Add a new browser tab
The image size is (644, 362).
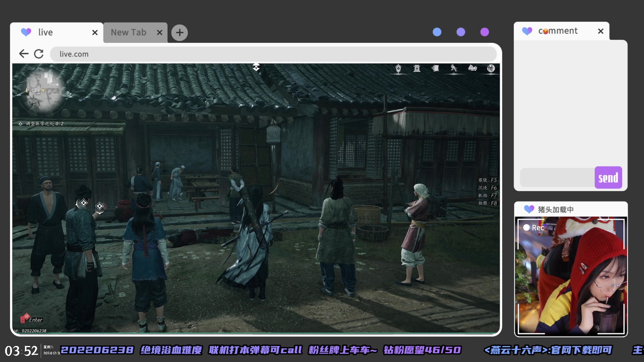point(180,33)
